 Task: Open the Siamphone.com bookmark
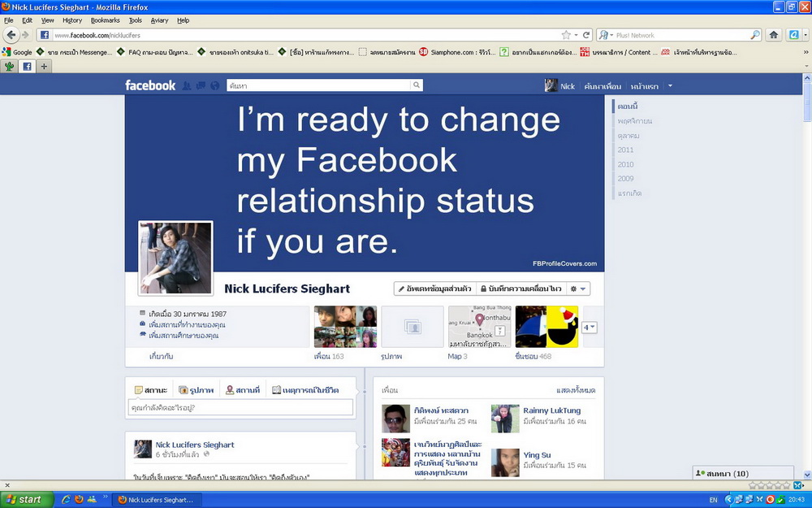coord(457,52)
